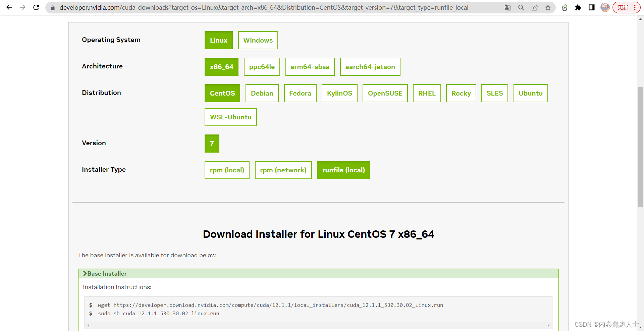Click the site security lock icon

(53, 7)
